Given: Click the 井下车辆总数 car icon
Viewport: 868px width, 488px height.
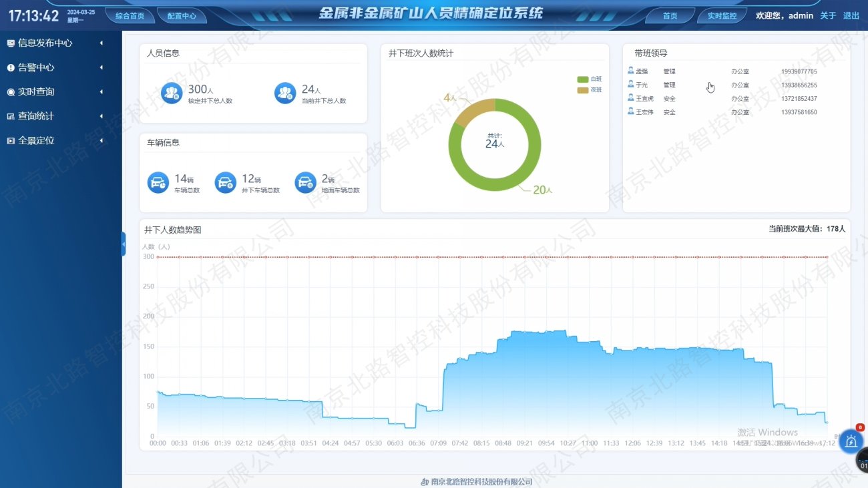Looking at the screenshot, I should pos(226,183).
